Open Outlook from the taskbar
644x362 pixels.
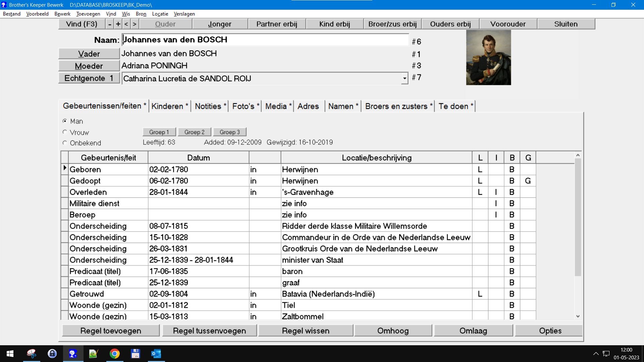tap(156, 354)
